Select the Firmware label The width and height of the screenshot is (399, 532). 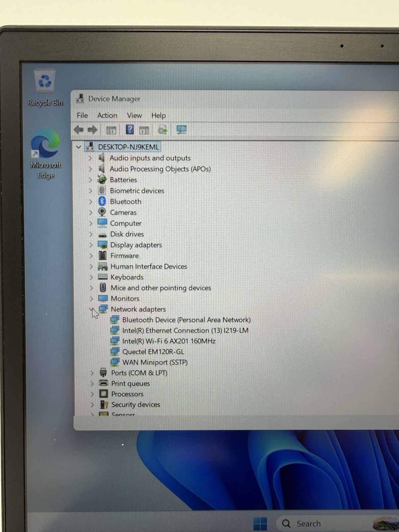125,256
